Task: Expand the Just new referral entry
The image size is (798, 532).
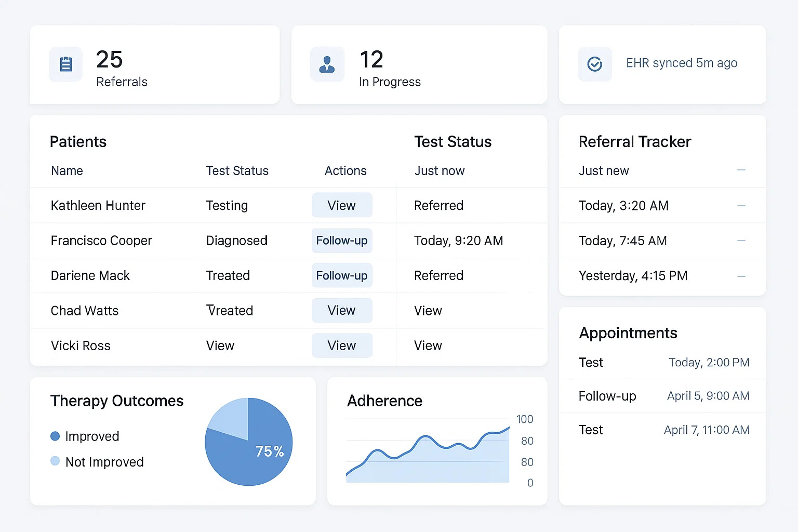Action: (741, 170)
